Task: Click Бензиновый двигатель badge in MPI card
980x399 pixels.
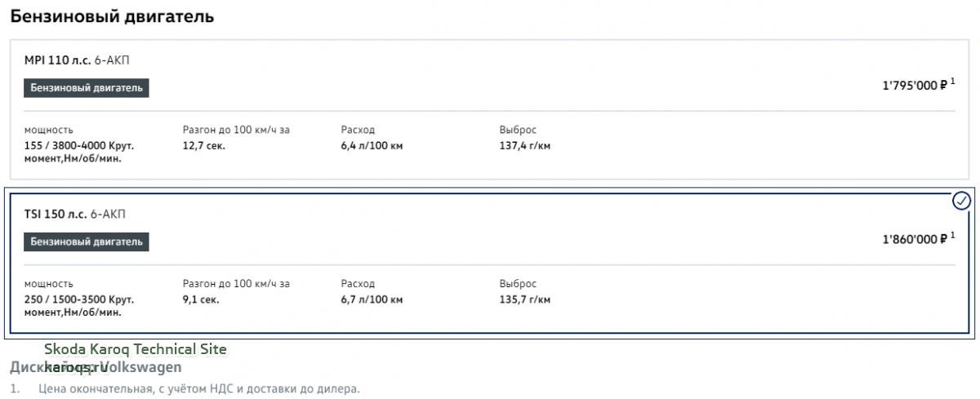Action: 86,88
